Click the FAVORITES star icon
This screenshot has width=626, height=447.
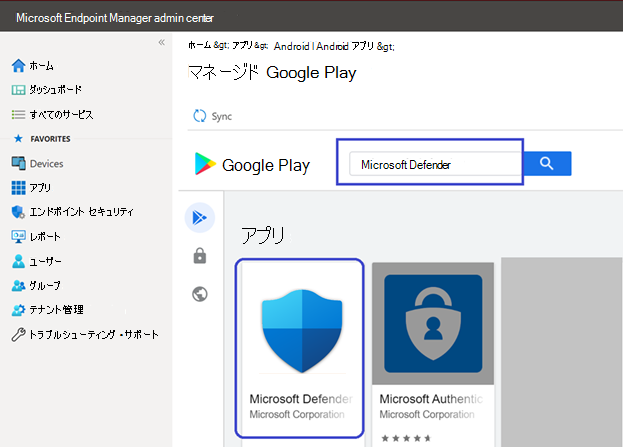point(18,138)
